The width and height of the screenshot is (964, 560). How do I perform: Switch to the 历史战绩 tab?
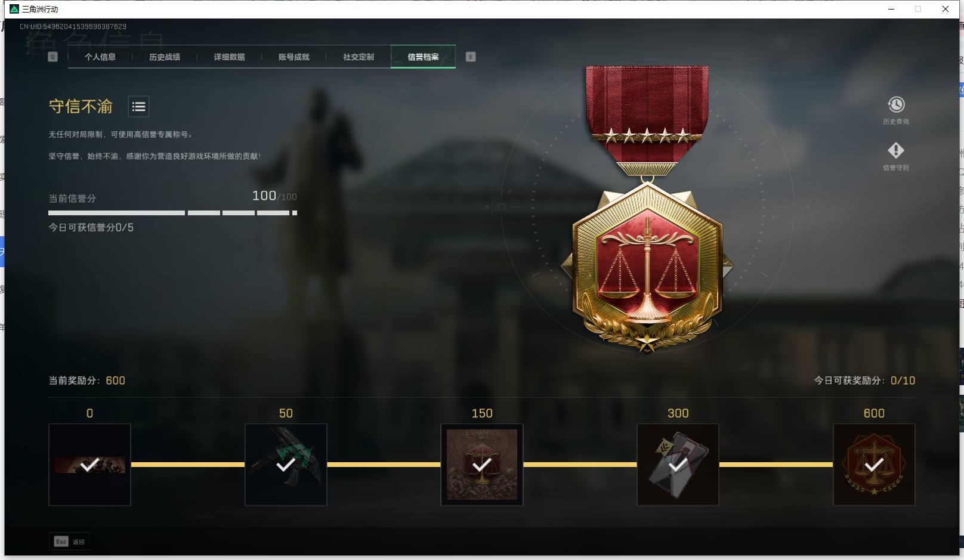pos(165,57)
